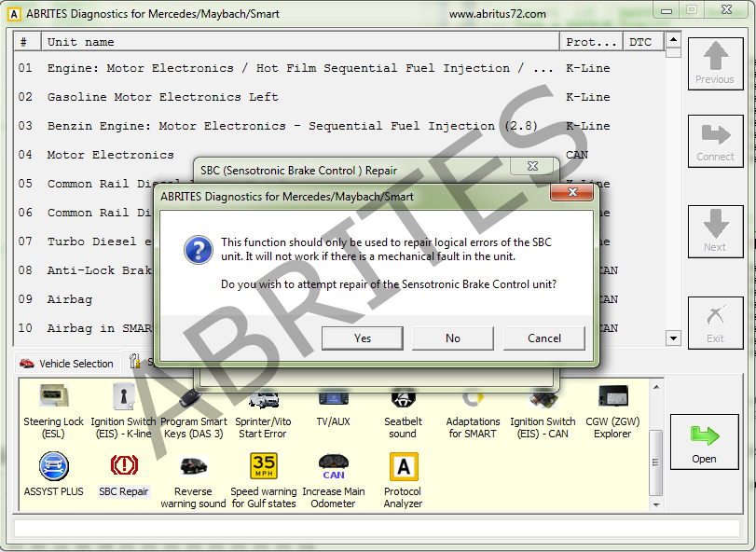Launch CGW (ZGW) Explorer
756x552 pixels.
[612, 412]
